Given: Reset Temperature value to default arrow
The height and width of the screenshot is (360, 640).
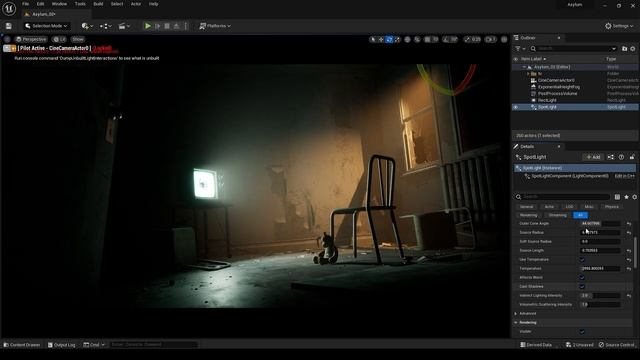Looking at the screenshot, I should 629,269.
